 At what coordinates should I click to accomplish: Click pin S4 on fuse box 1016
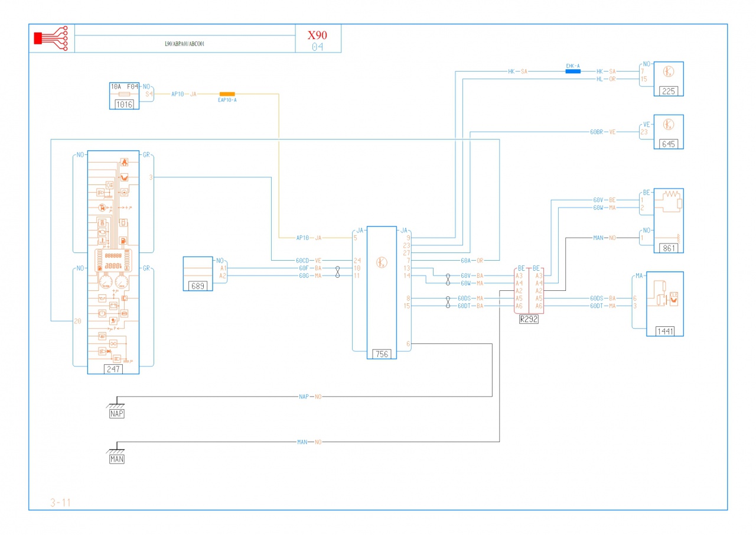coord(149,94)
